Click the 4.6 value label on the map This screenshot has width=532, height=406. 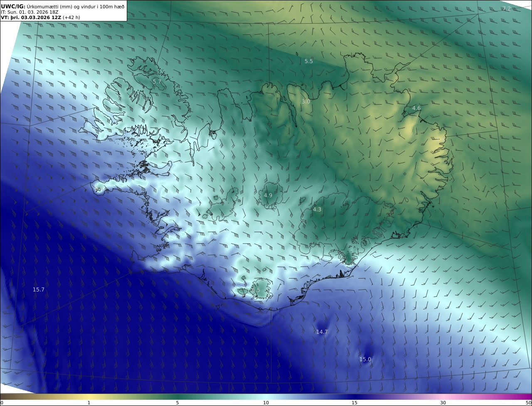point(416,108)
